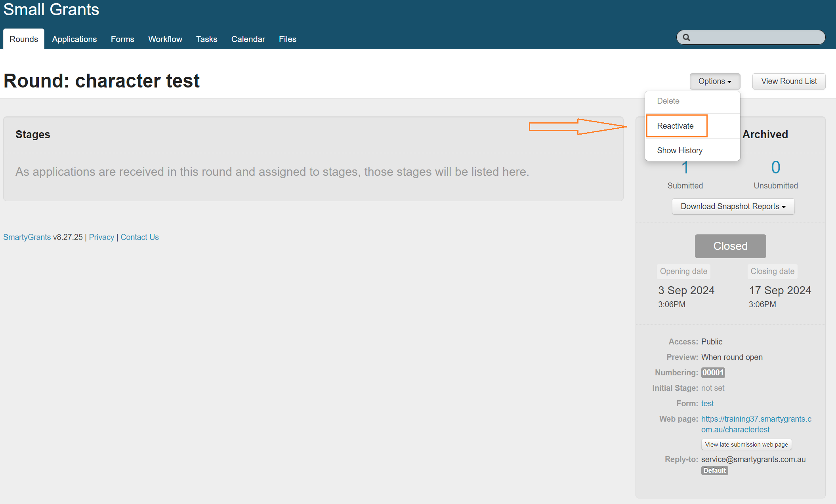Click Delete in the Options menu
836x504 pixels.
coord(668,101)
